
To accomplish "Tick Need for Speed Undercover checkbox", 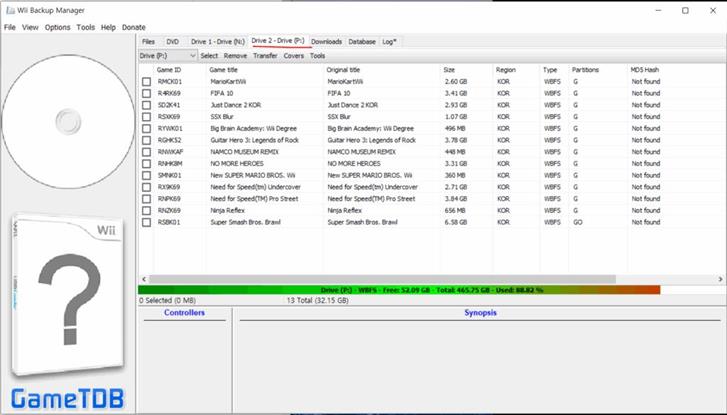I will [x=147, y=187].
